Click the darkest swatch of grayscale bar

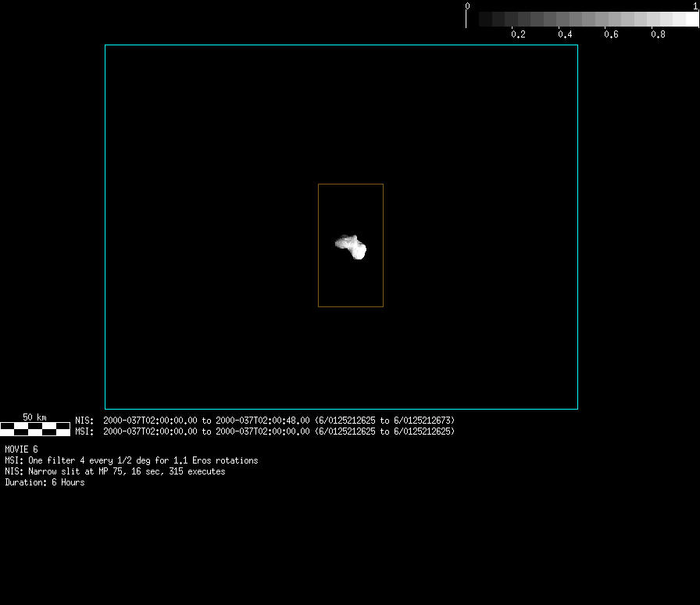(x=473, y=19)
